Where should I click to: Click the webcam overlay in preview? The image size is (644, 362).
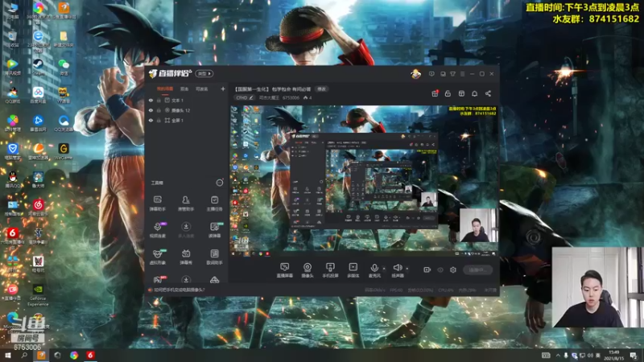478,225
